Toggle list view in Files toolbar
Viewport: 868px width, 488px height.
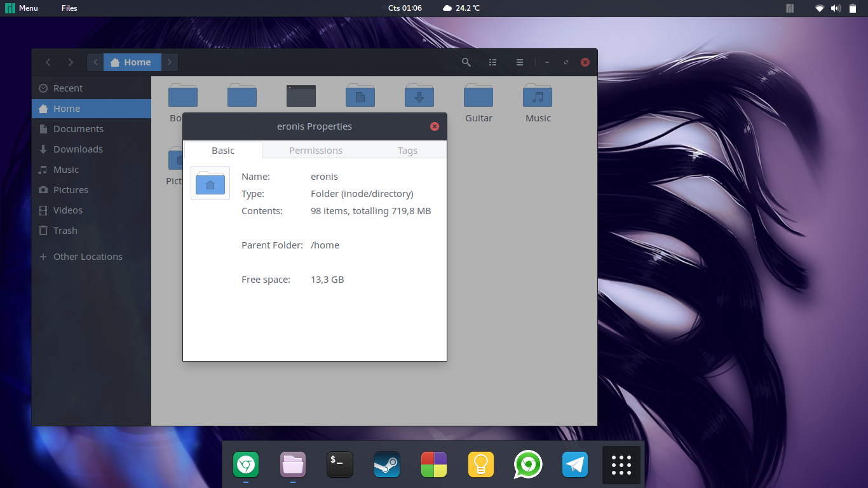(493, 62)
